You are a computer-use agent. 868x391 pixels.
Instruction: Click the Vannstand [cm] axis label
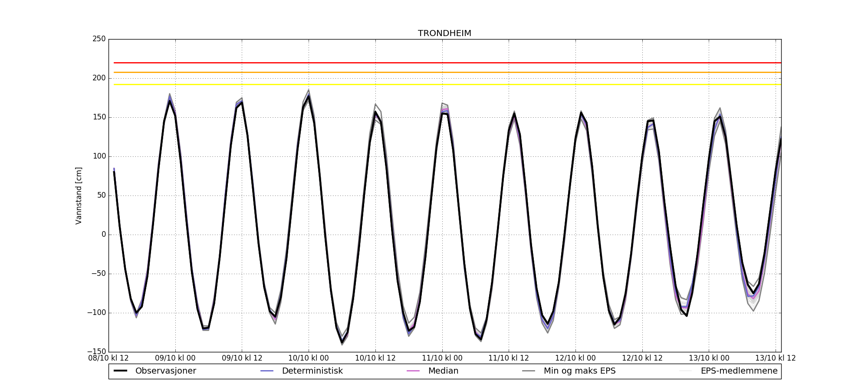[x=79, y=195]
